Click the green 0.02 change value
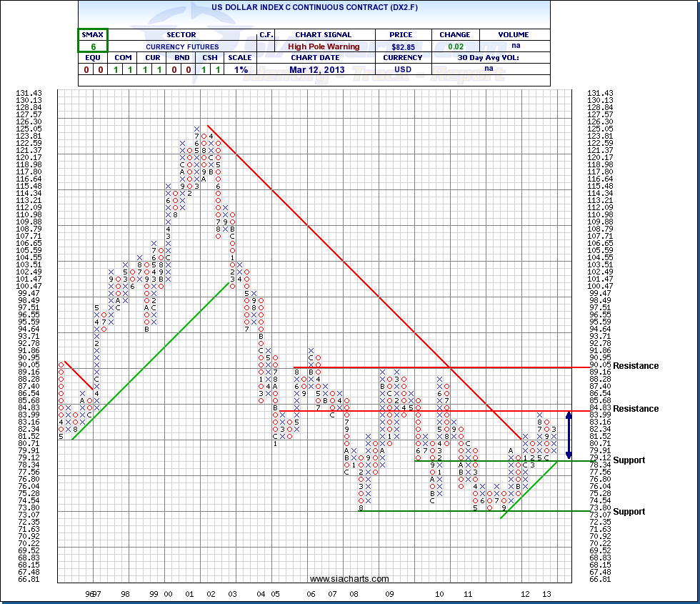This screenshot has height=604, width=700. (455, 46)
